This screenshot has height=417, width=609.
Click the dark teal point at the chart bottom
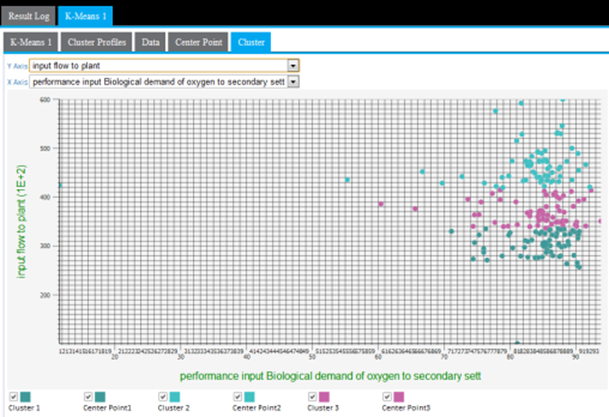(x=517, y=343)
